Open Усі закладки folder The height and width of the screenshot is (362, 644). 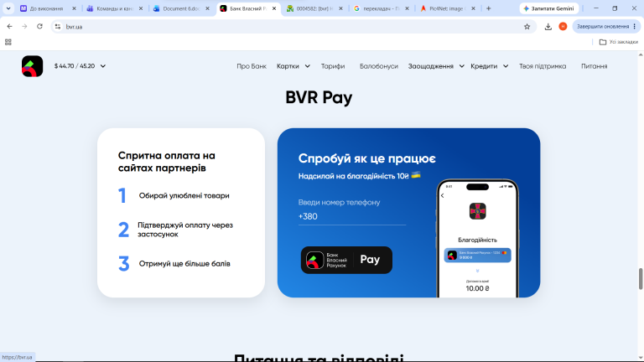(x=619, y=42)
